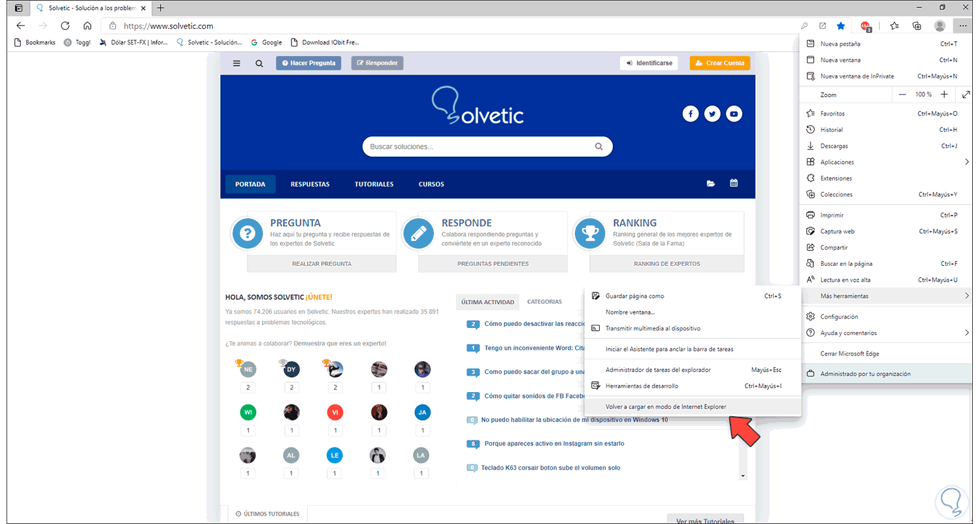Open the Collections toolbar icon
980x524 pixels.
(x=917, y=26)
